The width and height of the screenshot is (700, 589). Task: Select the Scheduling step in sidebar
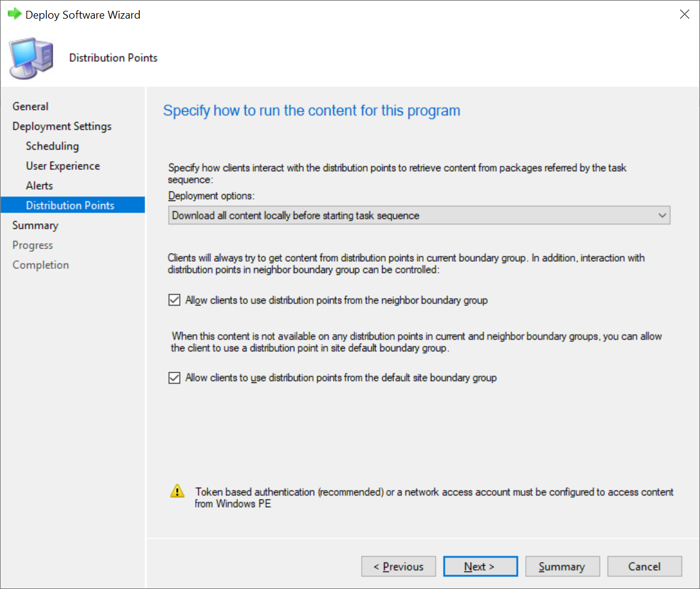click(52, 146)
